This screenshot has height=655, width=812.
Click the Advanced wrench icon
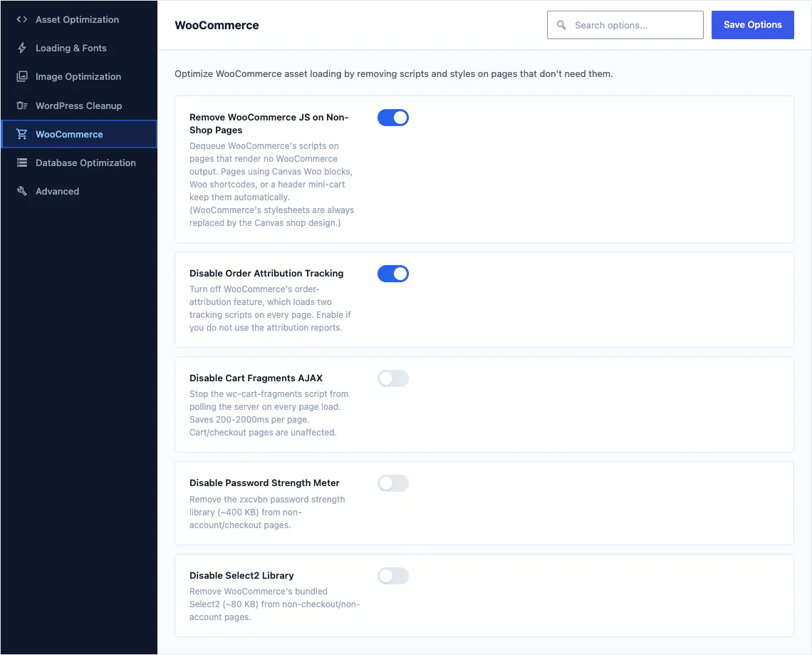coord(22,191)
